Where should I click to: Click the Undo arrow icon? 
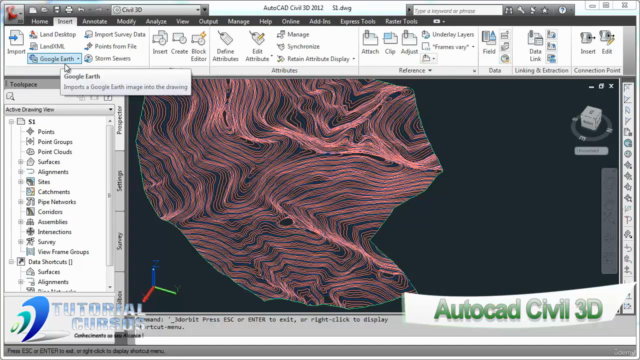coord(81,10)
